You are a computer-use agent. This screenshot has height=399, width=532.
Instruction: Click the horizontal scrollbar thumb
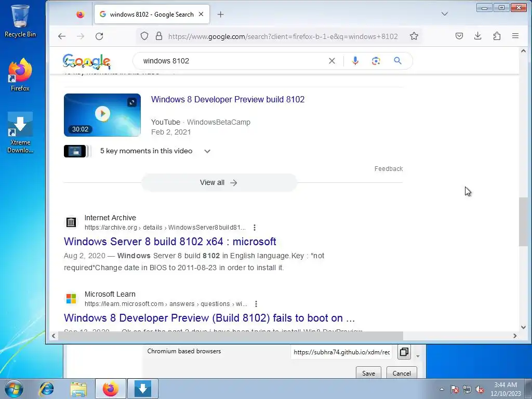pyautogui.click(x=230, y=336)
